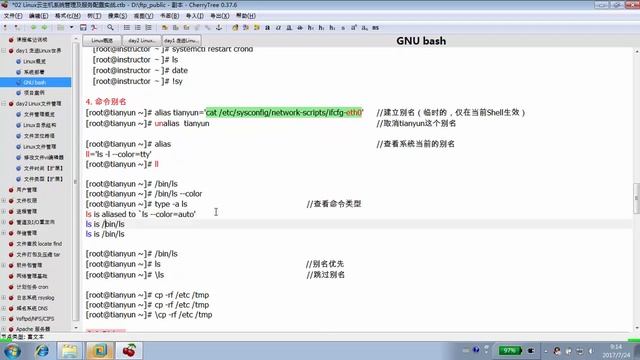Expand the 软件包管理 tree node
Viewport: 640px width, 360px height.
pos(4,265)
